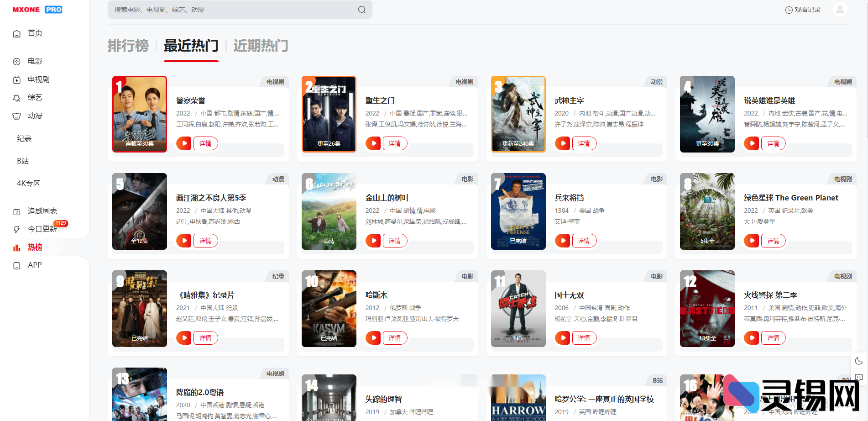
Task: Open the 电影 section from the sidebar
Action: (x=33, y=61)
